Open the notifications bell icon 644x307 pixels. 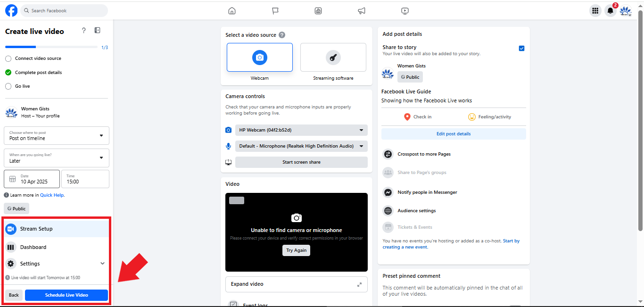(x=611, y=10)
